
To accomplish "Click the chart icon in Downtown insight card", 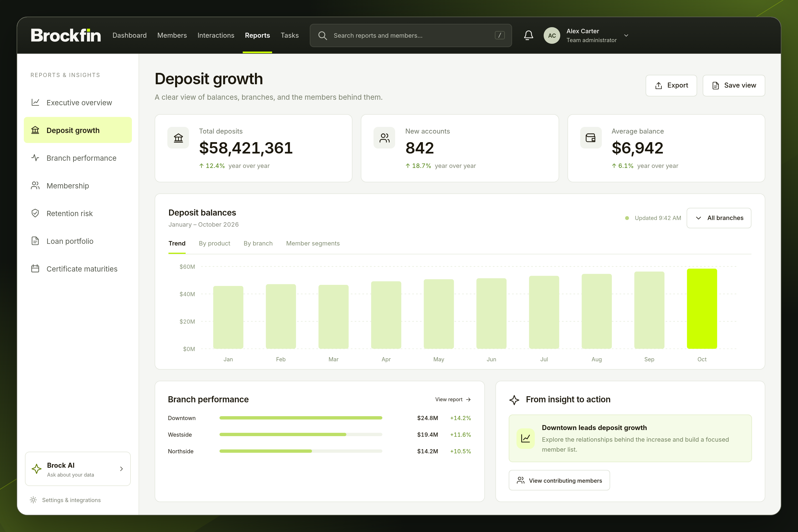I will pyautogui.click(x=526, y=438).
